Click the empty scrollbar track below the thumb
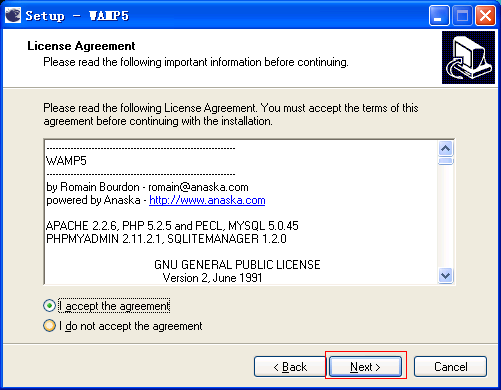This screenshot has height=390, width=501. click(446, 217)
